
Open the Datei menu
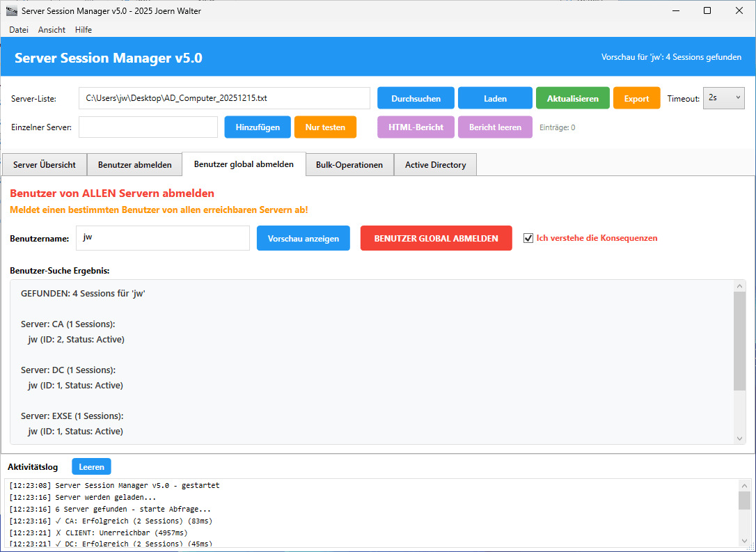(x=19, y=30)
